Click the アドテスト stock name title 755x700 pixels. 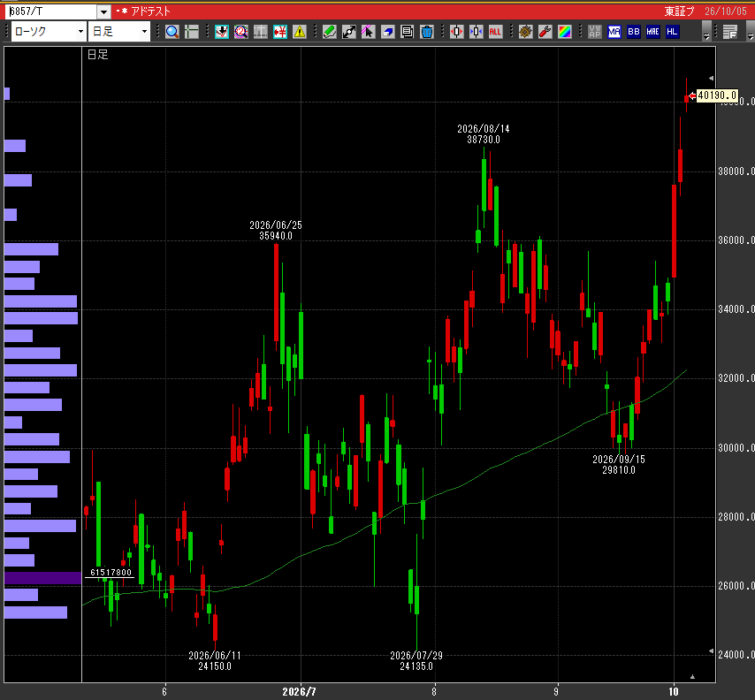(150, 11)
